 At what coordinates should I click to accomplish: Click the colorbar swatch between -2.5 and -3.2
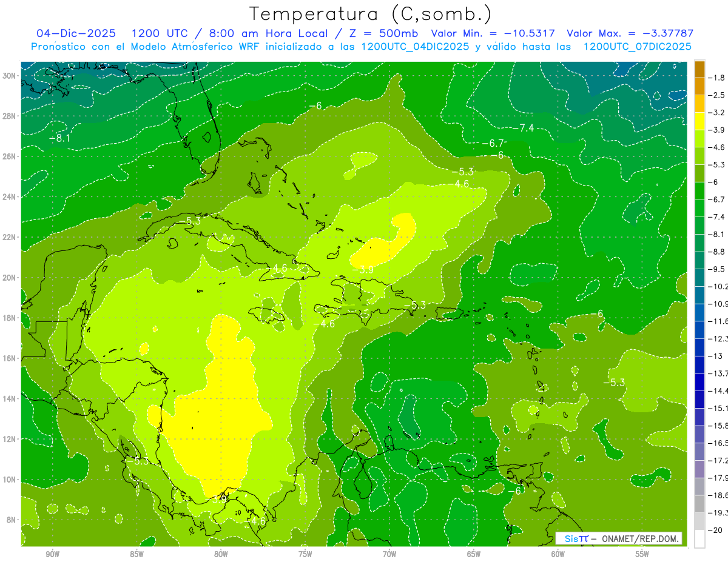coord(699,103)
